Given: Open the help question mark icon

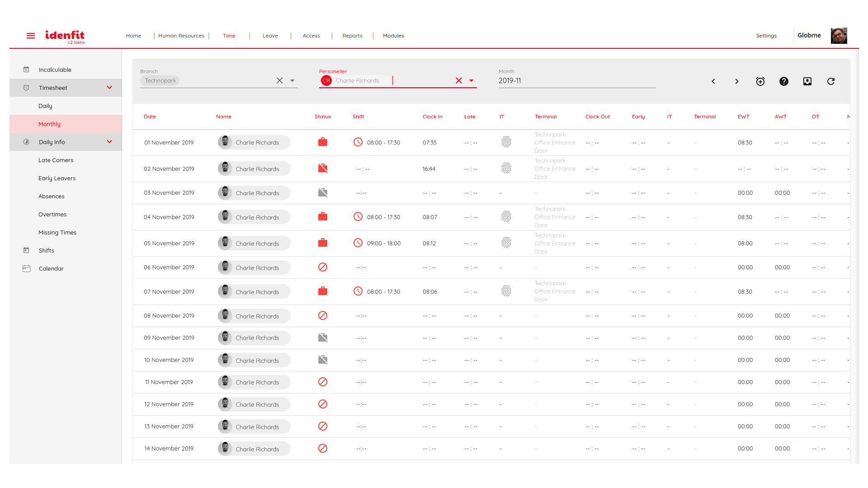Looking at the screenshot, I should click(784, 81).
